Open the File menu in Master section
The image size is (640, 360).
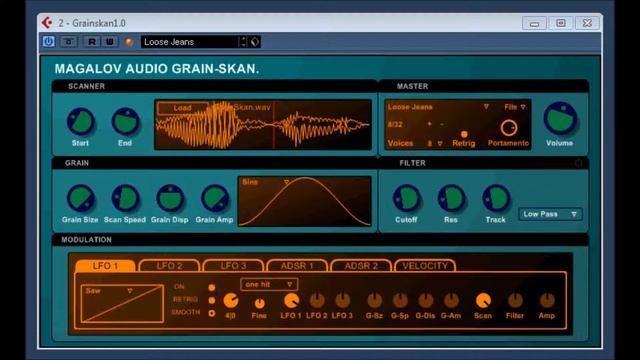click(515, 107)
